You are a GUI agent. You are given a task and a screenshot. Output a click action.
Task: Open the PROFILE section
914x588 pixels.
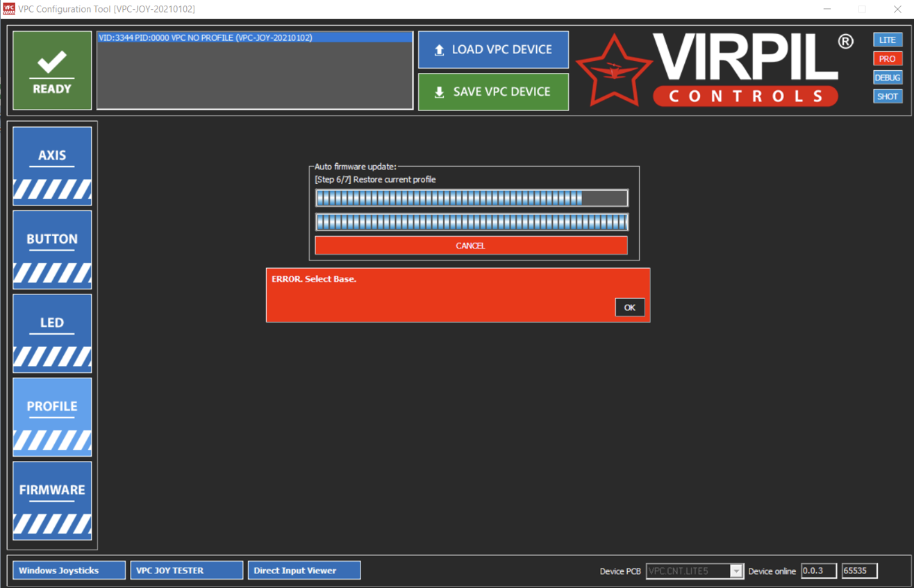[52, 417]
